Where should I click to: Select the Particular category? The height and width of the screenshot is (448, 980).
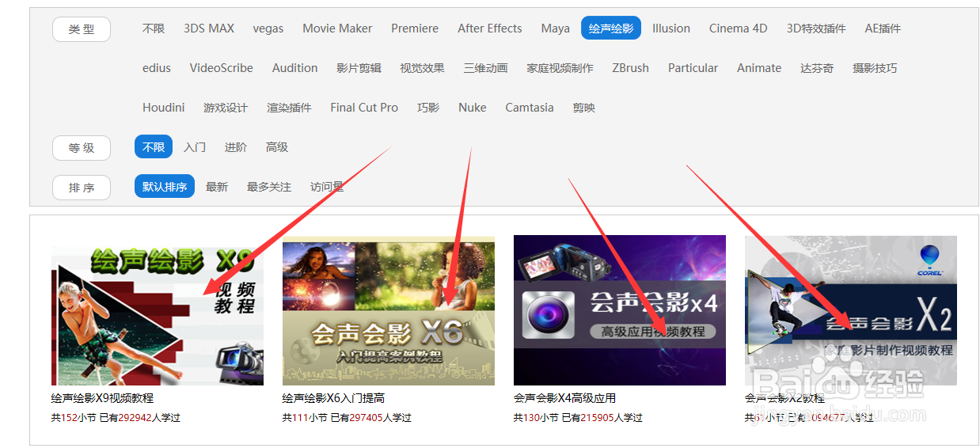click(693, 68)
